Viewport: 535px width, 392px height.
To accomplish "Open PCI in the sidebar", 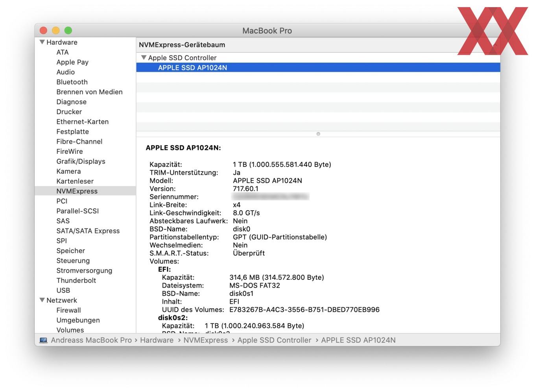I will [62, 201].
